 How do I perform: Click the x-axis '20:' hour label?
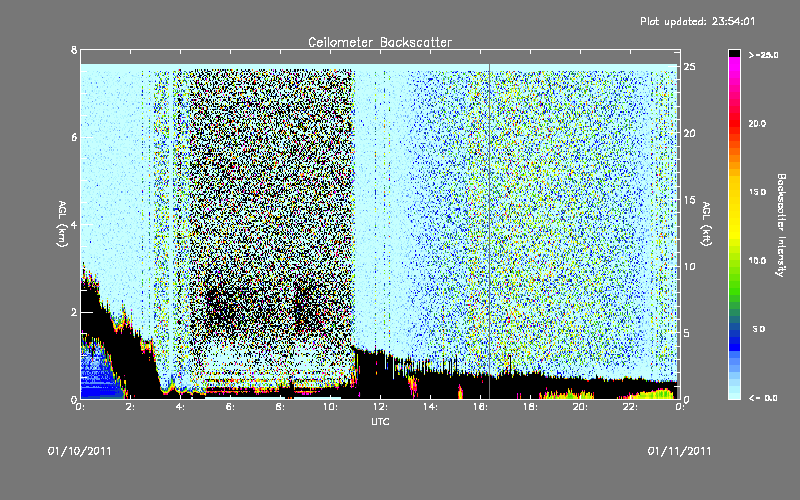point(580,407)
